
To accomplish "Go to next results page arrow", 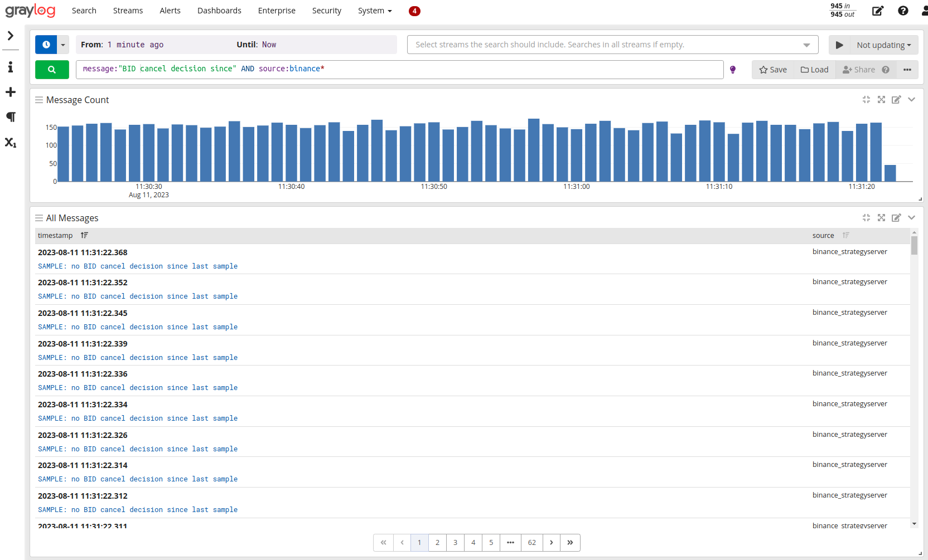I will [551, 543].
